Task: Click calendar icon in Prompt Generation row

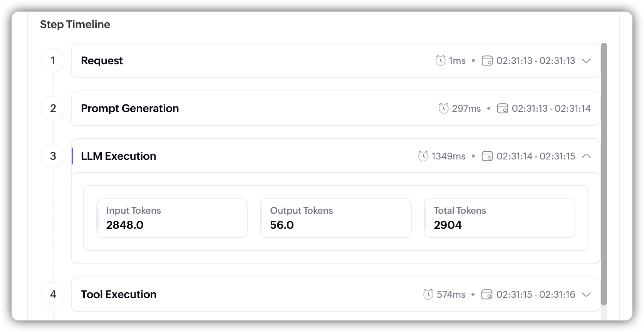Action: tap(502, 108)
